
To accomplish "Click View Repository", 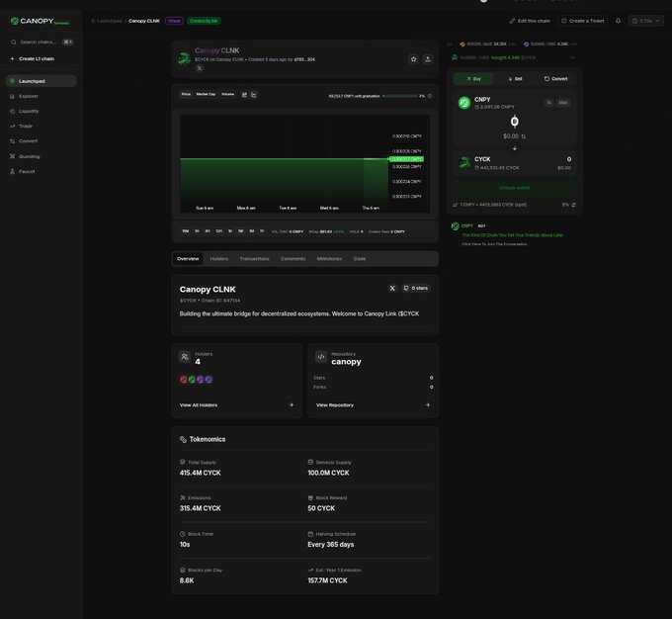I will tap(373, 405).
